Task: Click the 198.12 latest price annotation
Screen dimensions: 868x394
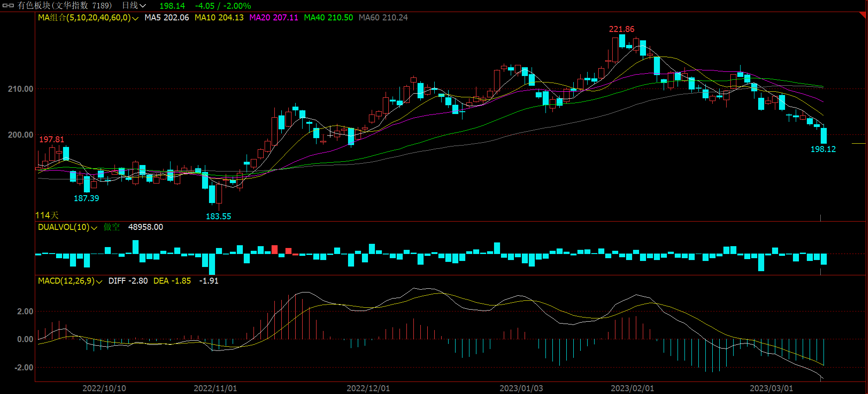Action: coord(823,149)
